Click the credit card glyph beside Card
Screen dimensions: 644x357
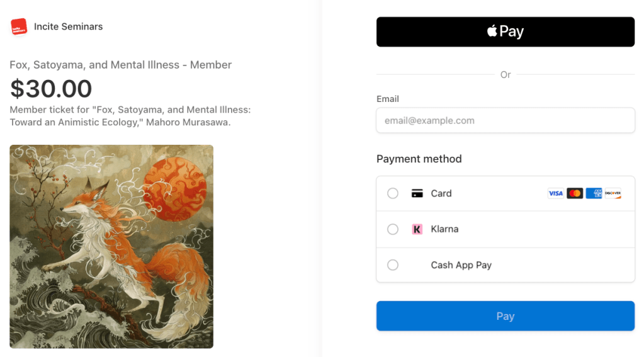click(417, 193)
